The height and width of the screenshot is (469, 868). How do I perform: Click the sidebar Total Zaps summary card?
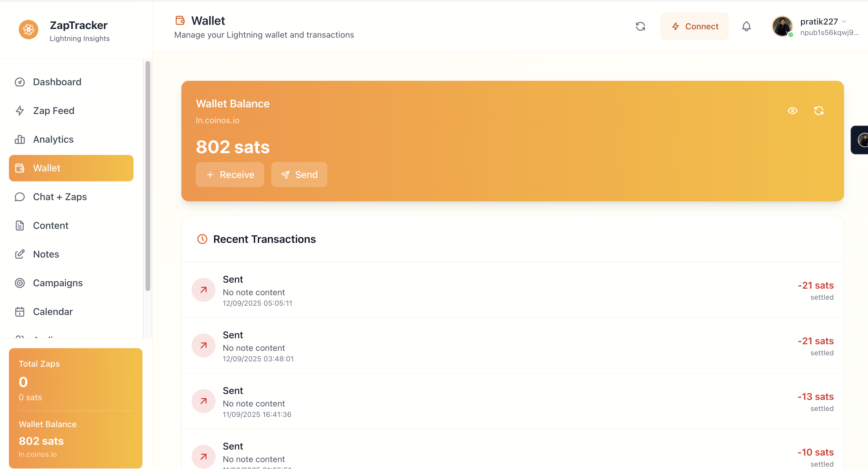76,408
